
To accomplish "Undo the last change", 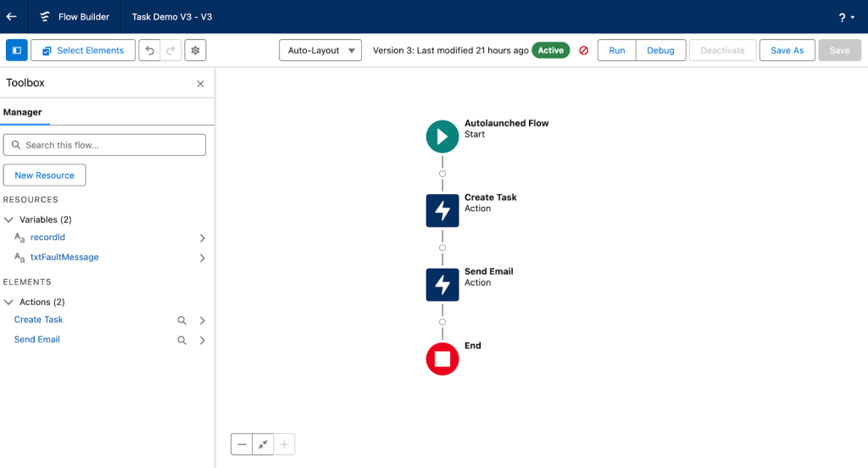I will pyautogui.click(x=149, y=50).
